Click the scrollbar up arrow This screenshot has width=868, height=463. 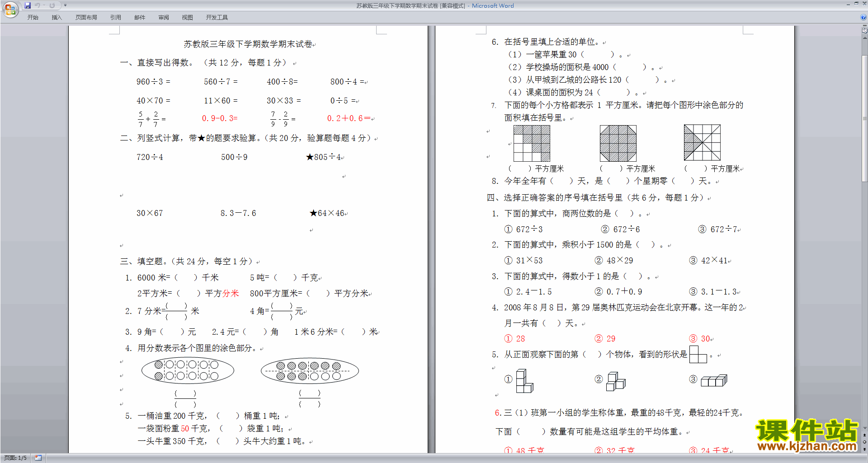864,38
